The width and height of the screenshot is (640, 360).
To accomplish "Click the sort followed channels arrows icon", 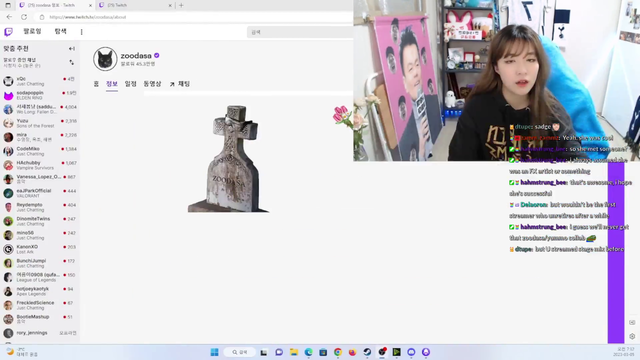I will tap(72, 62).
